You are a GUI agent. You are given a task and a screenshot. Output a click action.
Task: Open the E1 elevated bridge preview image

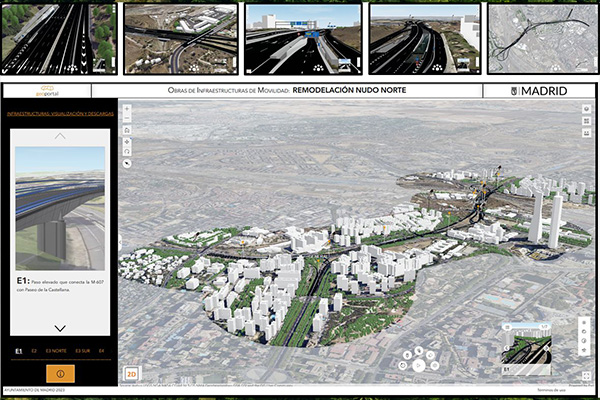[59, 208]
